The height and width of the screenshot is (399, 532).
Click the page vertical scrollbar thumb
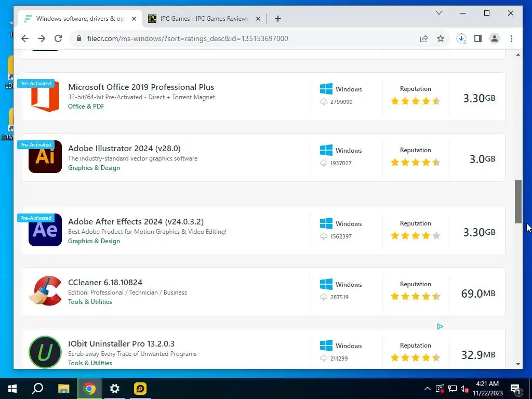518,201
